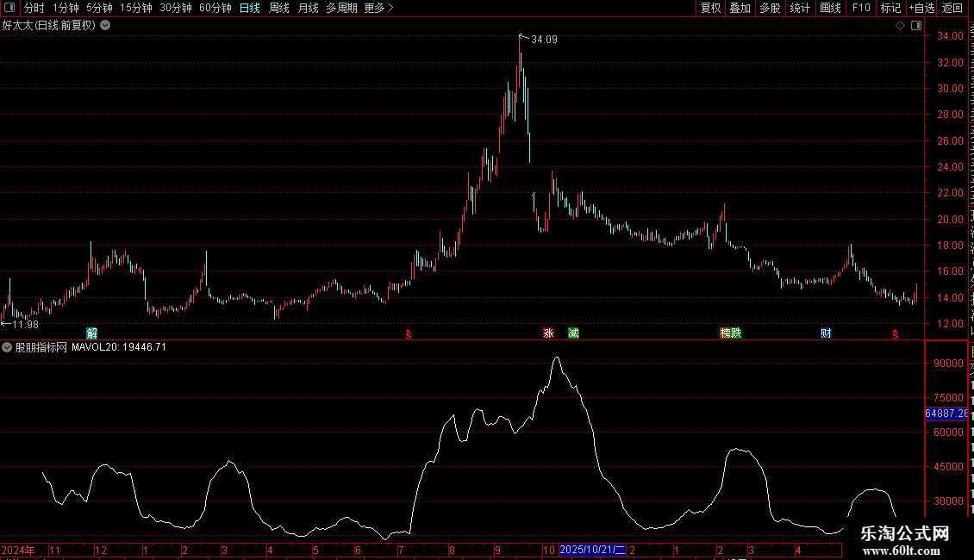The image size is (974, 560).
Task: Click the 64887.26 volume axis value
Action: (x=946, y=414)
